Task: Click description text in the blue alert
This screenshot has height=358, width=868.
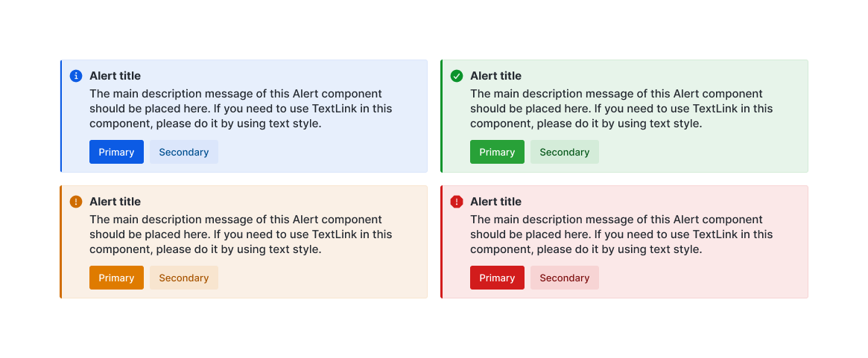Action: (x=241, y=109)
